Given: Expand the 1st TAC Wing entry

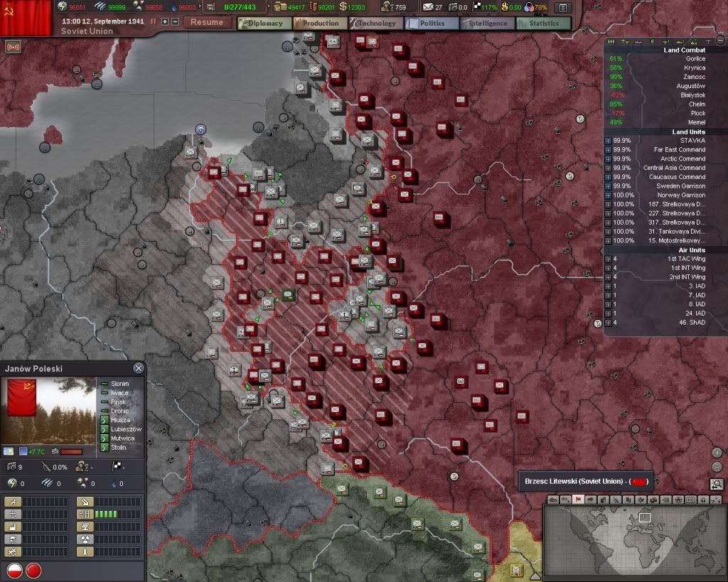Looking at the screenshot, I should (608, 259).
